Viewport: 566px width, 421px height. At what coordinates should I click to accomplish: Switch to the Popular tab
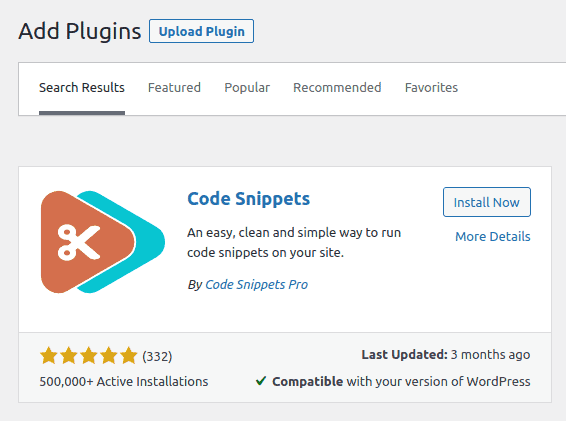247,88
